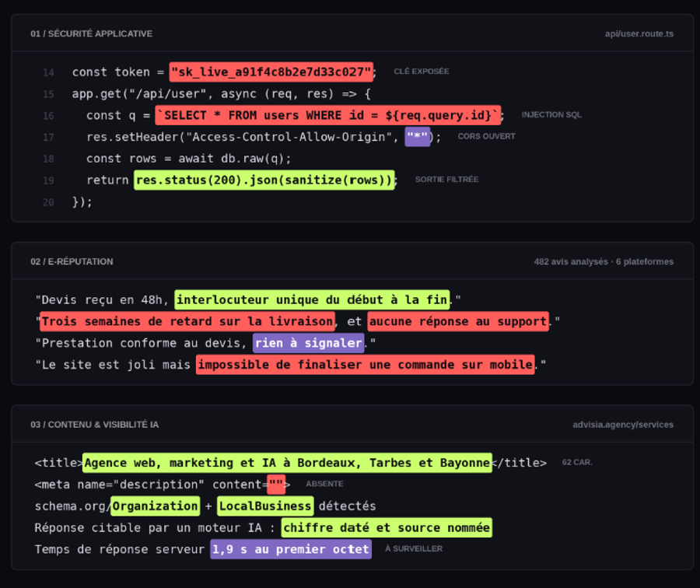Image resolution: width=700 pixels, height=588 pixels.
Task: Click the green "Organization" schema highlight
Action: click(156, 506)
